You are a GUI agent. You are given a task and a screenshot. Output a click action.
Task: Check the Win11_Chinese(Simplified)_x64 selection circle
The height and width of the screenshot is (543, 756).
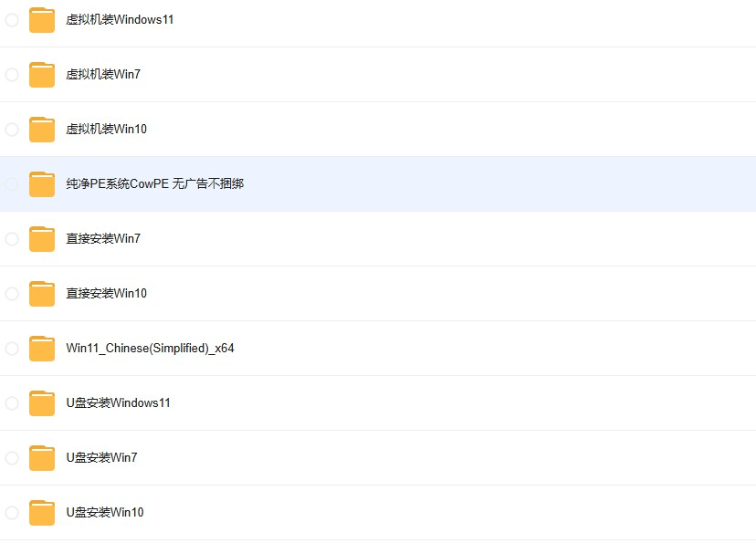pyautogui.click(x=12, y=349)
